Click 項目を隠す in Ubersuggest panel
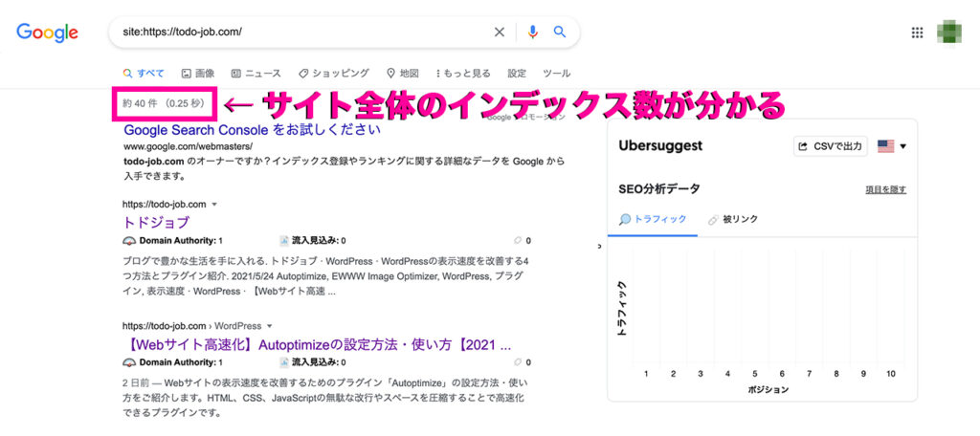980x436 pixels. 885,190
